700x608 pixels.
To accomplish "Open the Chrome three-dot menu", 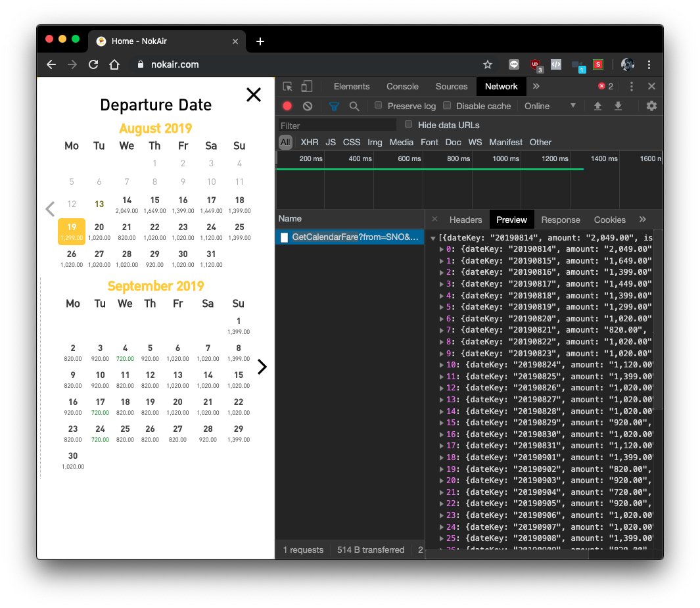I will (649, 64).
